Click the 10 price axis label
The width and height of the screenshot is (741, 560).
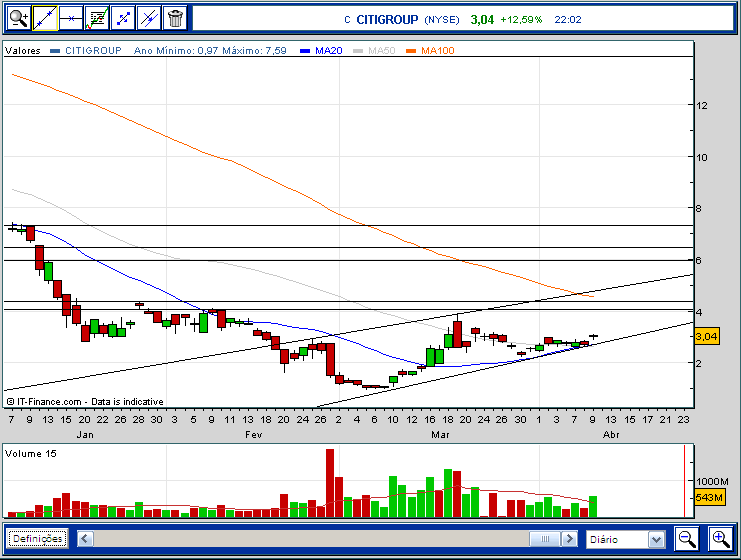tap(702, 157)
